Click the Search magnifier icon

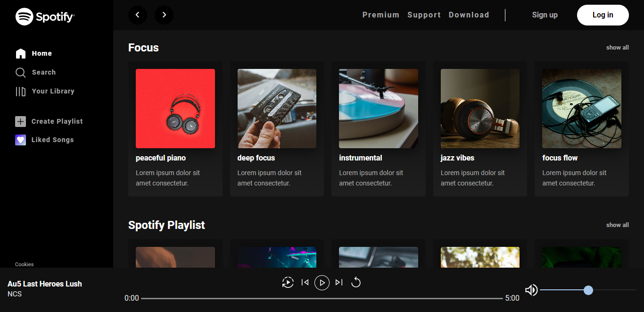click(x=21, y=72)
